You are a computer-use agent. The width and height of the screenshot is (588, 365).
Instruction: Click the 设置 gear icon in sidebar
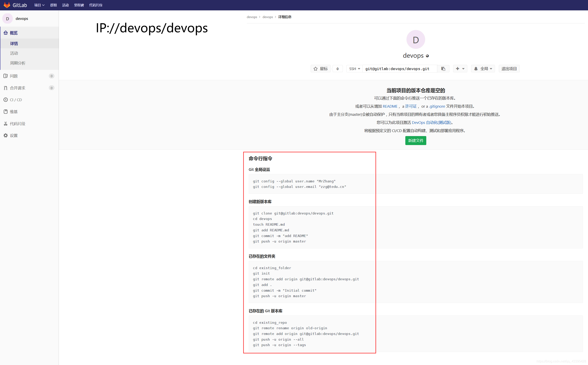point(5,135)
